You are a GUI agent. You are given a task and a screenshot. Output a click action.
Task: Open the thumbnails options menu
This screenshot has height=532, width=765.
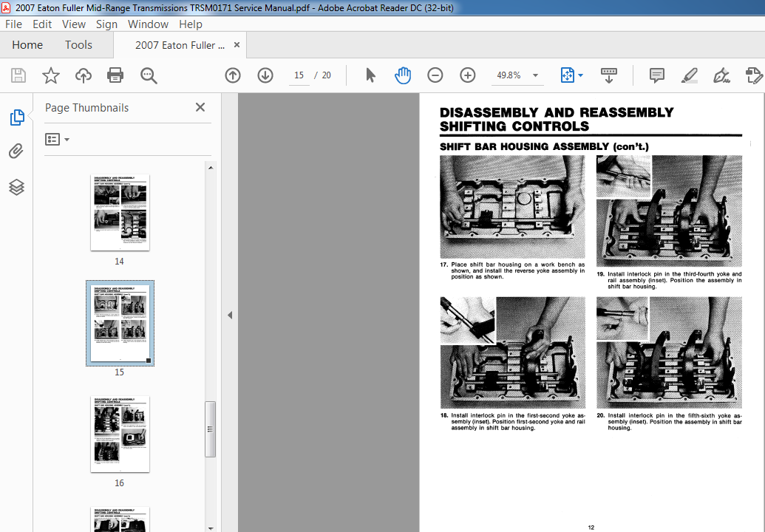[x=57, y=140]
